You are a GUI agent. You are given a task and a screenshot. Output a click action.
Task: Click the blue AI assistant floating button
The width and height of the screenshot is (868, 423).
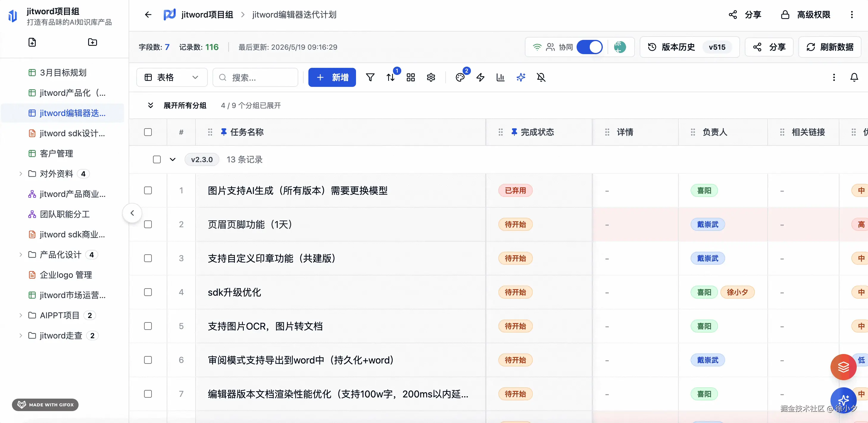pos(843,400)
